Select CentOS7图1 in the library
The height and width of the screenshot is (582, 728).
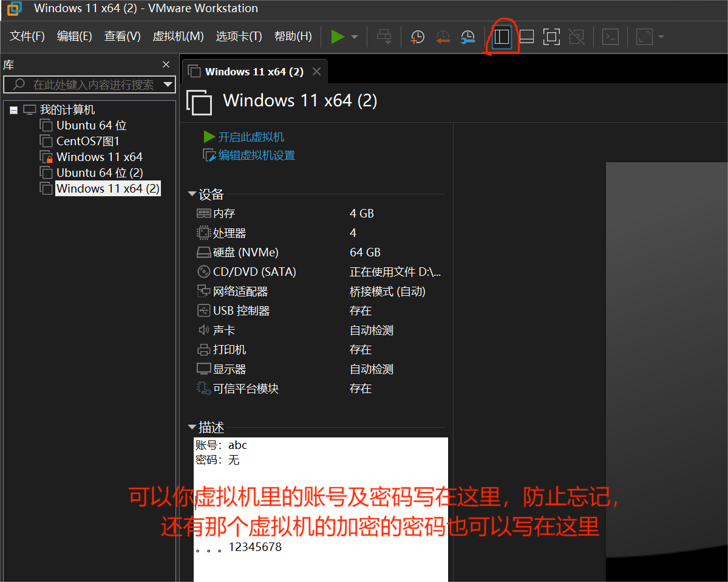(x=88, y=141)
